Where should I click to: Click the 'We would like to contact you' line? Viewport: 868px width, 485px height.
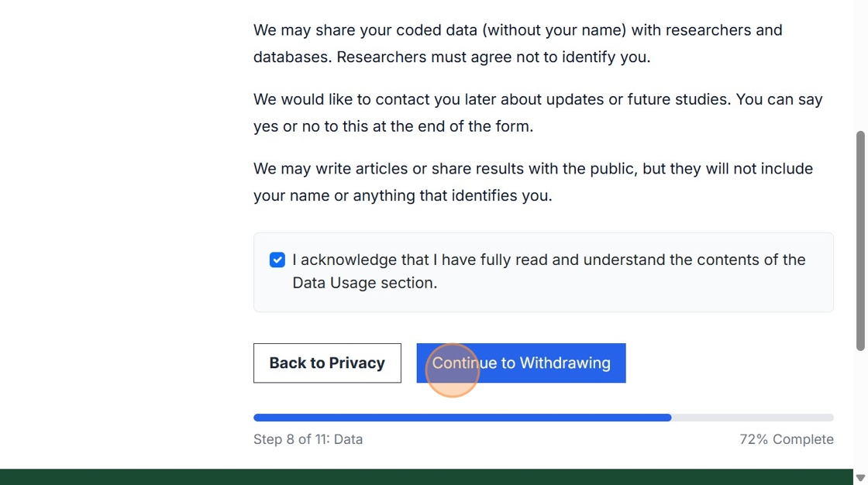point(538,100)
